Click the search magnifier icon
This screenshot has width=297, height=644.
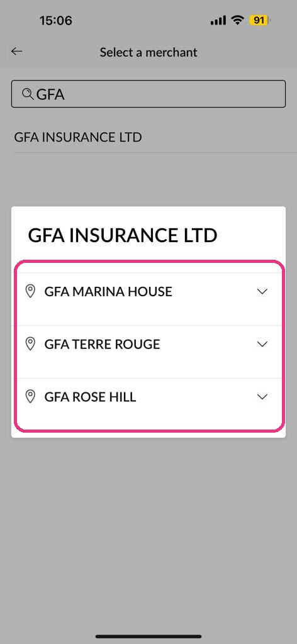point(28,94)
